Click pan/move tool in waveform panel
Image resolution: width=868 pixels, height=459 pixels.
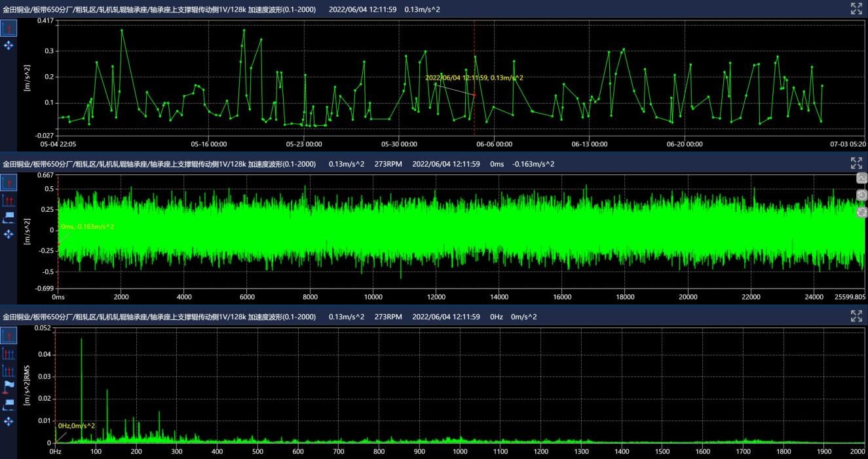(x=9, y=234)
